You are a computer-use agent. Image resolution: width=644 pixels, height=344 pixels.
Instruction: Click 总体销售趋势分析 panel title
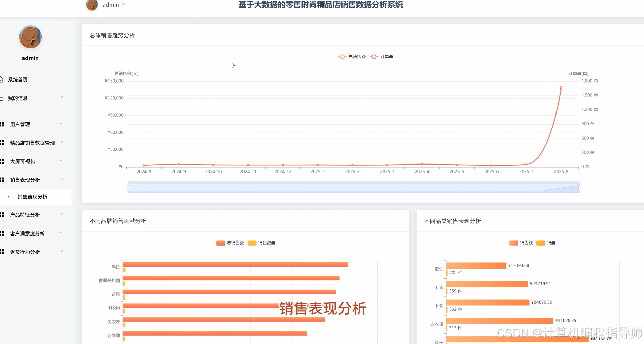point(112,35)
